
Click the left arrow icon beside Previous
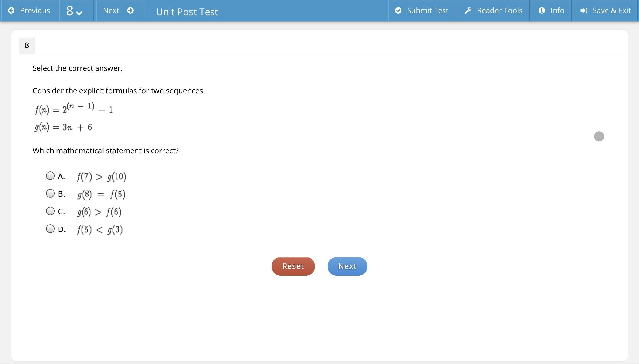click(x=11, y=10)
